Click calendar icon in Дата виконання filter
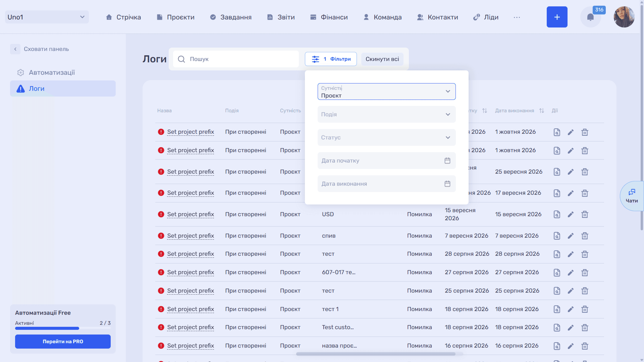 [x=447, y=184]
